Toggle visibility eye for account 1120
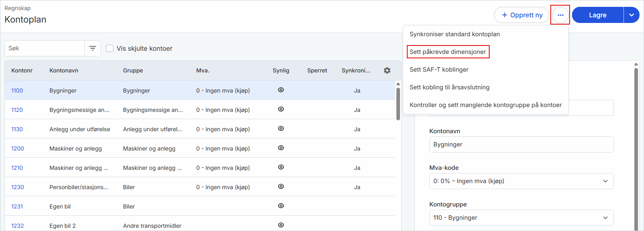Image resolution: width=644 pixels, height=231 pixels. click(x=281, y=109)
